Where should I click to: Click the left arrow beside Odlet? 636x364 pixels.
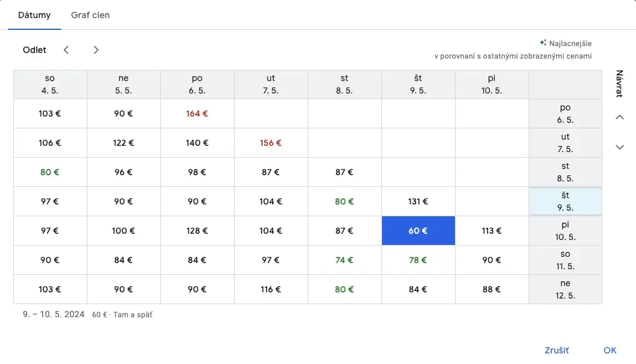point(66,49)
